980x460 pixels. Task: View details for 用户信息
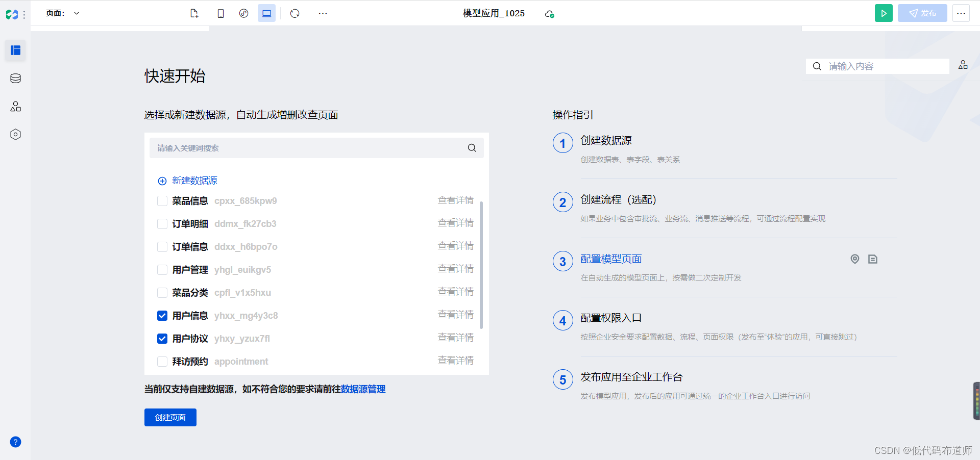coord(455,315)
